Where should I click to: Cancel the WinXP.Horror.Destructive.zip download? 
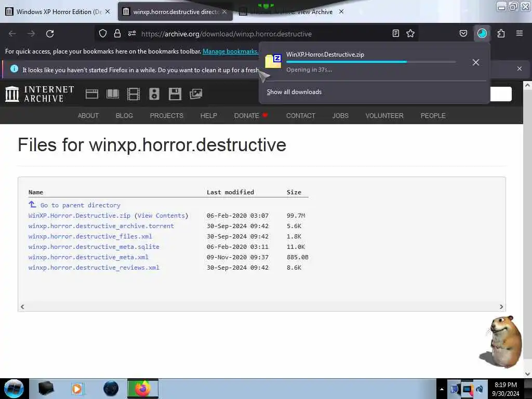(x=476, y=62)
